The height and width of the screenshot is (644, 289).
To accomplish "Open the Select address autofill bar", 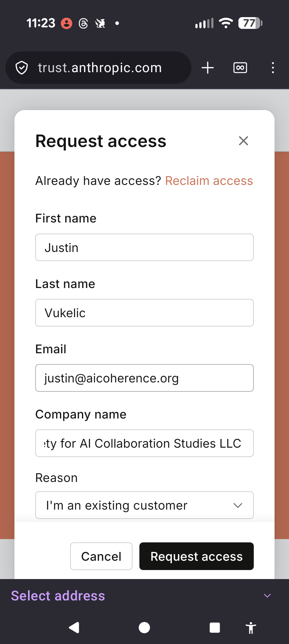I will pos(58,596).
